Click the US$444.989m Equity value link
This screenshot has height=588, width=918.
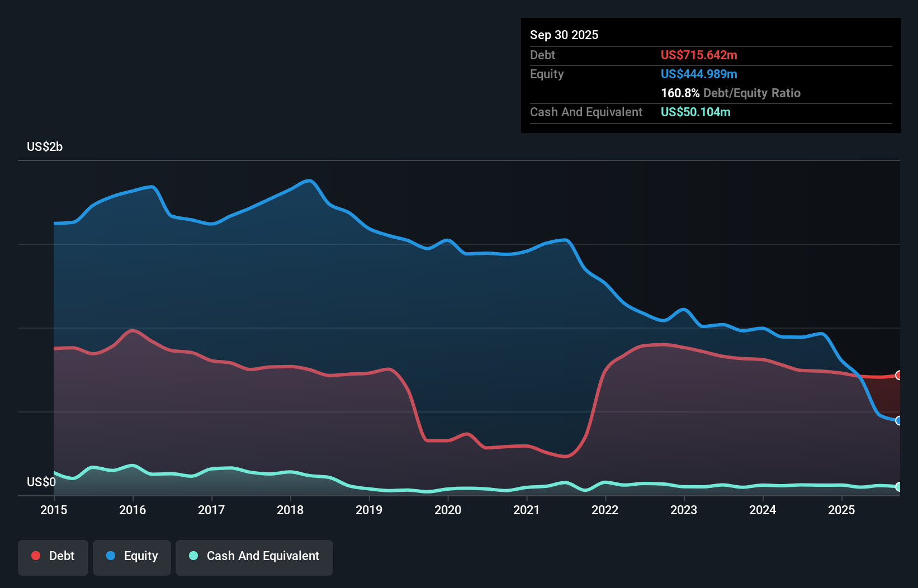click(x=699, y=74)
